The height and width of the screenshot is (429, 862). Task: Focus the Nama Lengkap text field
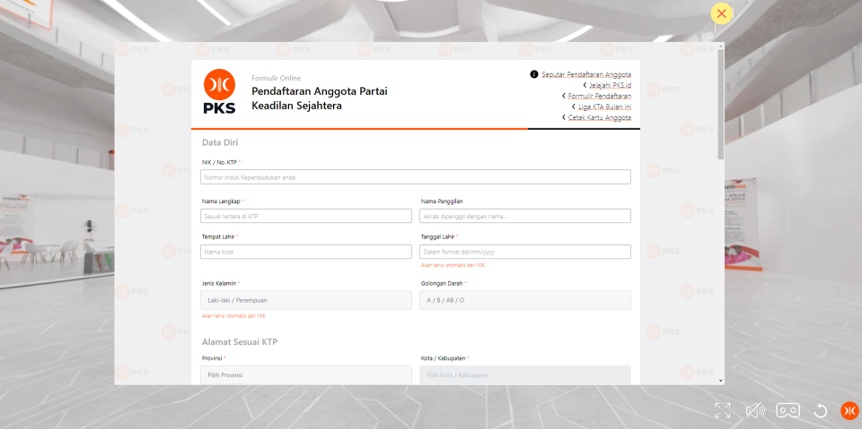pos(306,216)
